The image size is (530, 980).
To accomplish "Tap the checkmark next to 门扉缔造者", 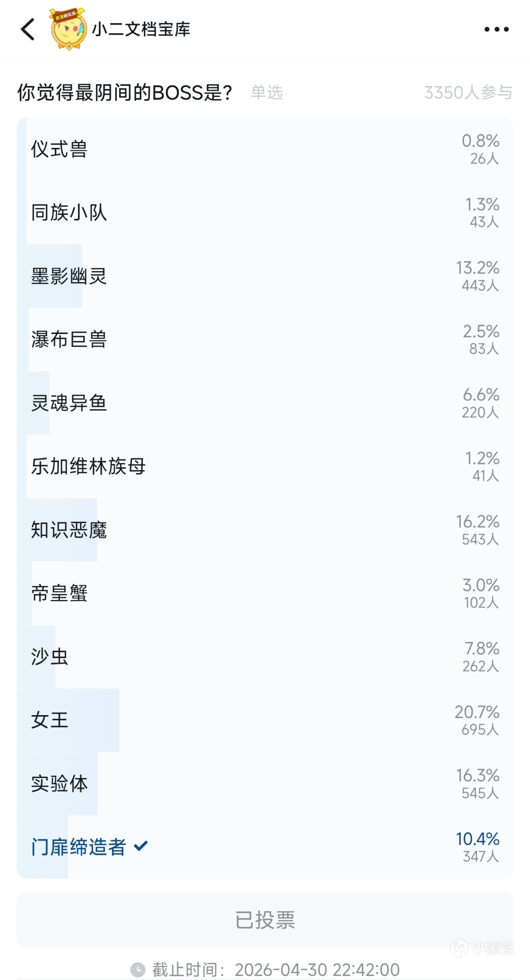I will click(141, 846).
